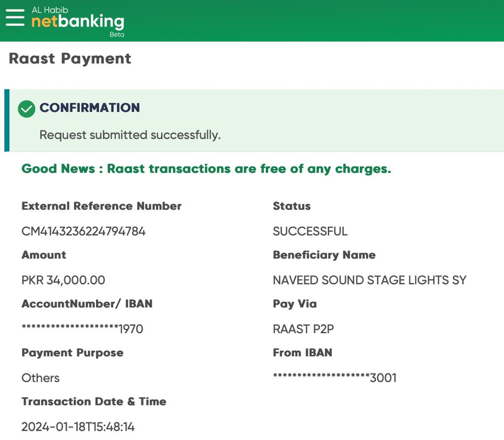Click beneficiary name NAVEED SOUND STAGE LIGHTS
The image size is (504, 440).
369,280
